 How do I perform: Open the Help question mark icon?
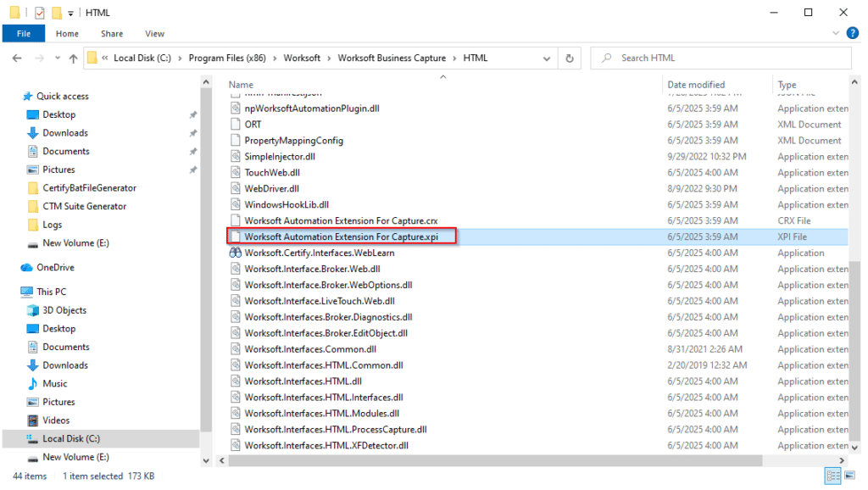[x=853, y=33]
